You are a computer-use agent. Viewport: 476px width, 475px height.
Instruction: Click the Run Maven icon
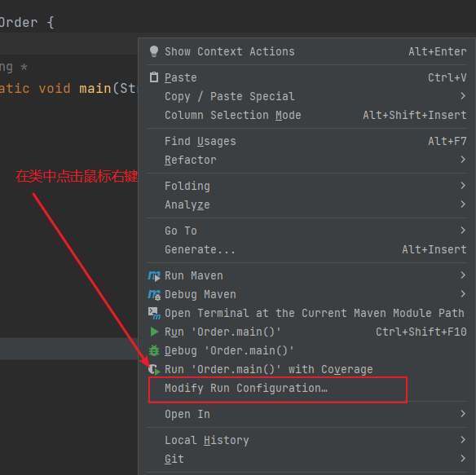154,276
